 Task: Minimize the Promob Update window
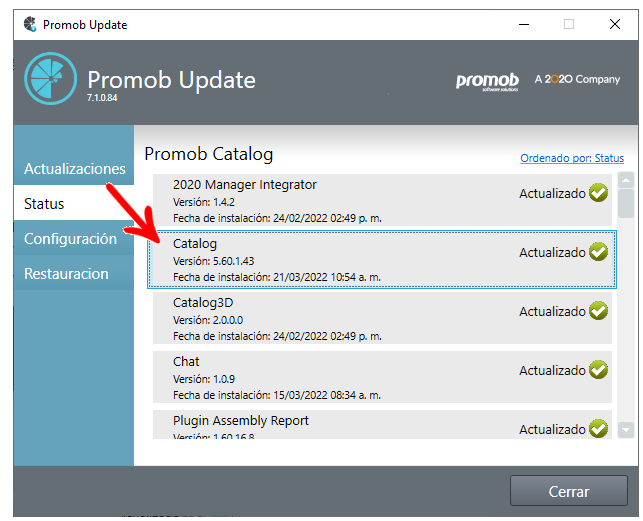coord(524,25)
